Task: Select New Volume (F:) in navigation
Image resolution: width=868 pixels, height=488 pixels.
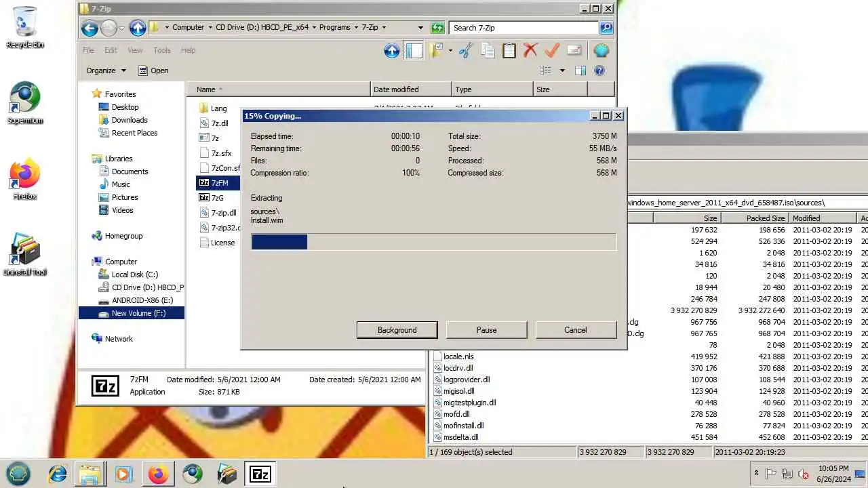Action: [x=132, y=313]
